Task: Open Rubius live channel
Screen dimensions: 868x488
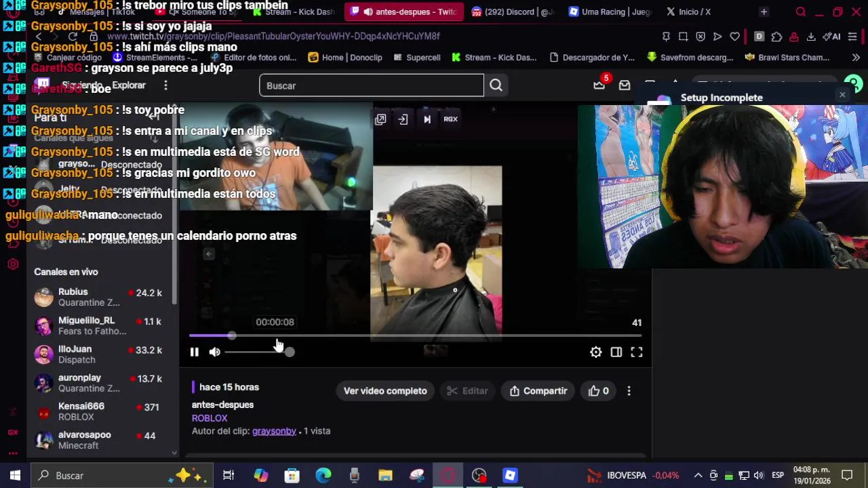Action: (x=102, y=297)
